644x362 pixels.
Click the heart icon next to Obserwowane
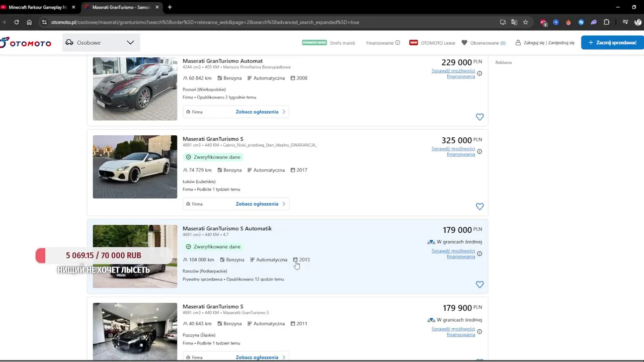pos(464,43)
